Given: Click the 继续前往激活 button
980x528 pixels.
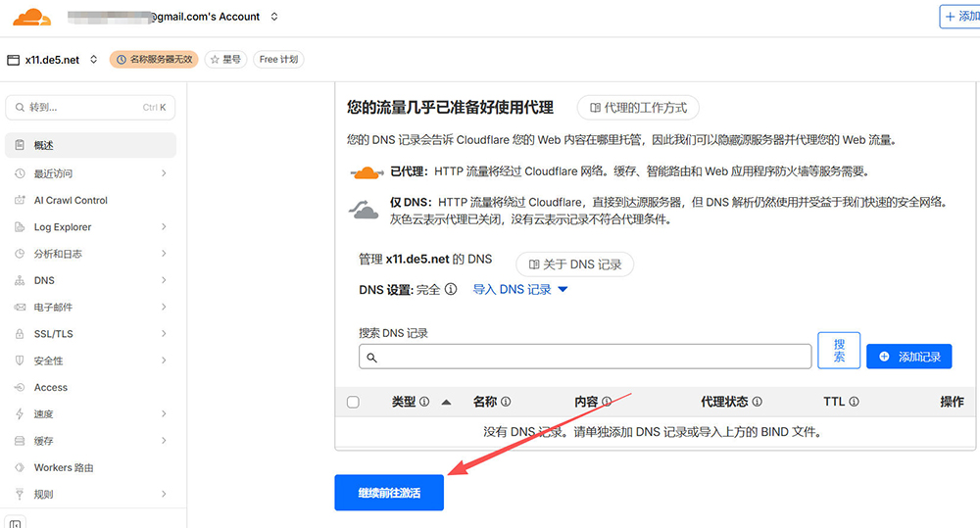Looking at the screenshot, I should pyautogui.click(x=389, y=493).
